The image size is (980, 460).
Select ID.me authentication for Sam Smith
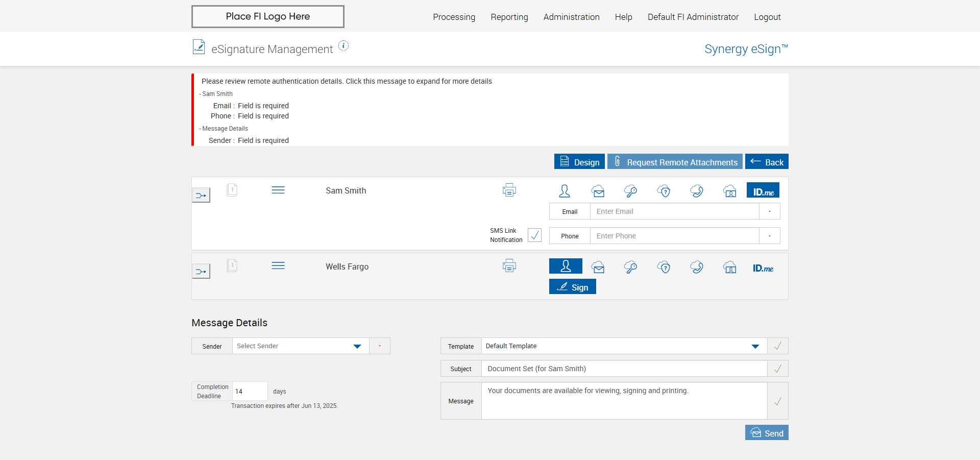[x=763, y=191]
